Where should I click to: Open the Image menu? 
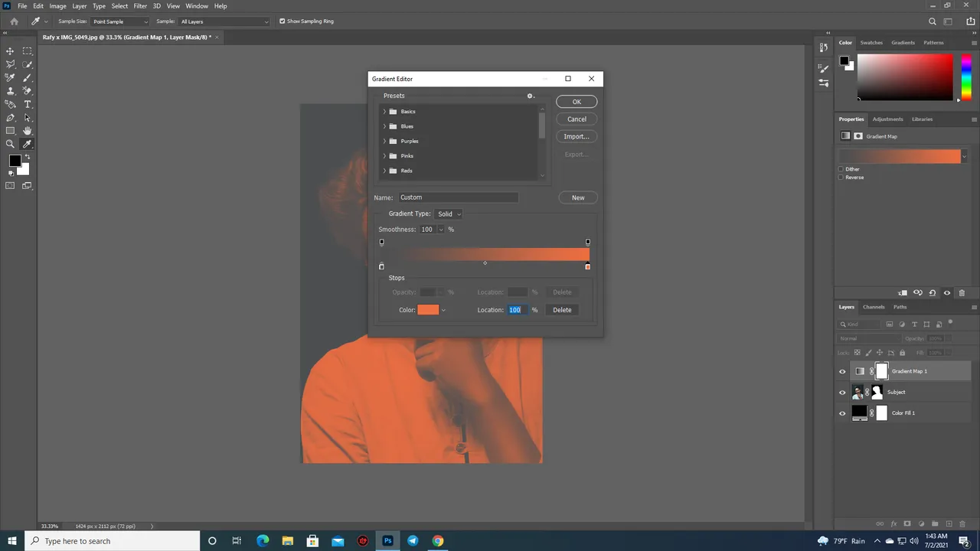pos(58,6)
